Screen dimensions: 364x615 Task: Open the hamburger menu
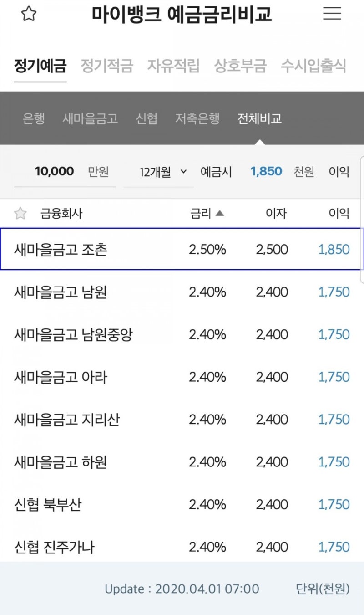(332, 14)
